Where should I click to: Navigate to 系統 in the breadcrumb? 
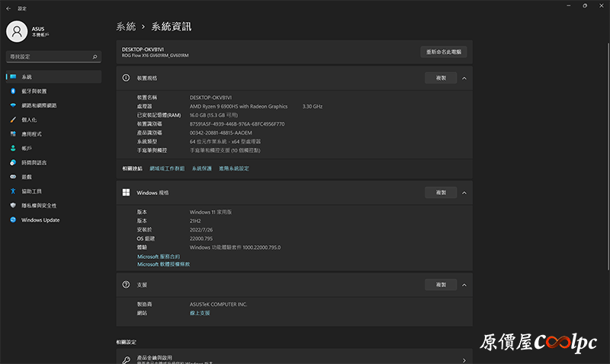coord(126,27)
